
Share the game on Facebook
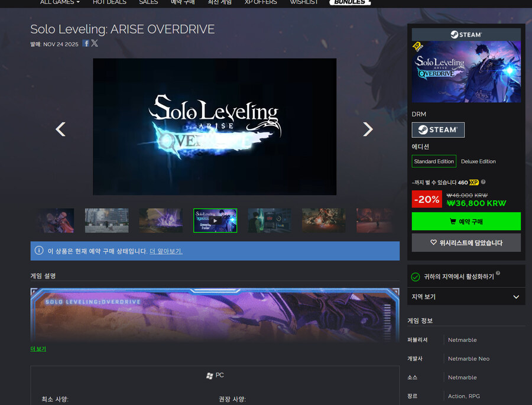[86, 43]
